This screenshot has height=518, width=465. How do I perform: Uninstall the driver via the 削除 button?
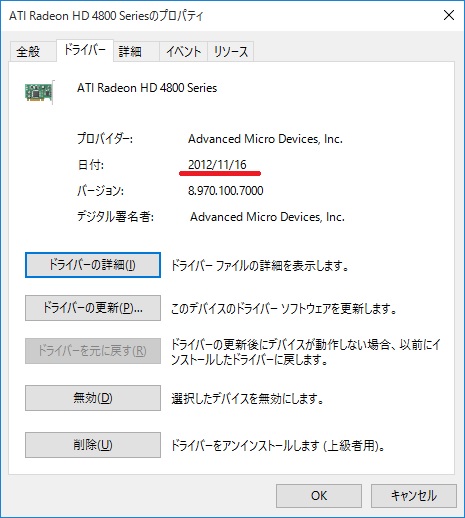pyautogui.click(x=93, y=445)
